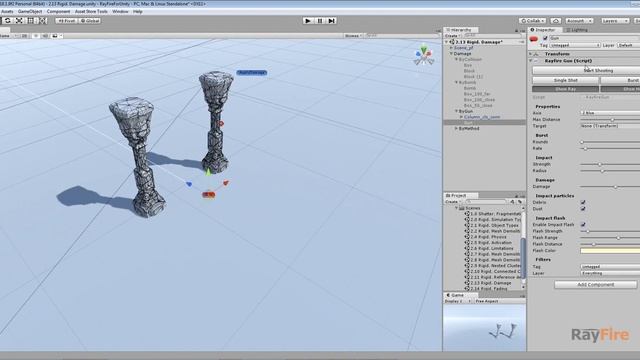
Task: Click the Add Component button
Action: click(596, 284)
